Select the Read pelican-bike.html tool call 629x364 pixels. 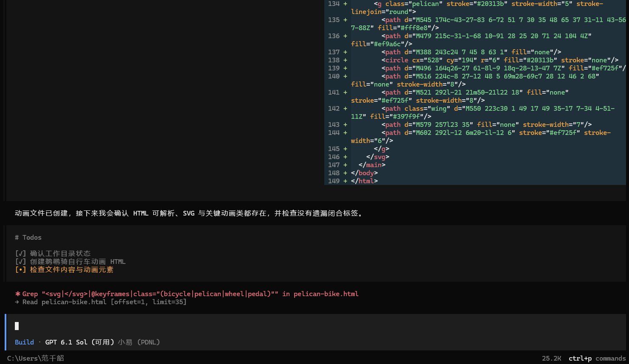click(101, 302)
